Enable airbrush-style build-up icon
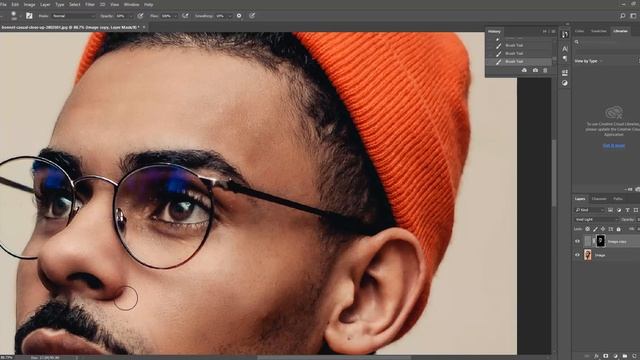640x360 pixels. coord(185,16)
